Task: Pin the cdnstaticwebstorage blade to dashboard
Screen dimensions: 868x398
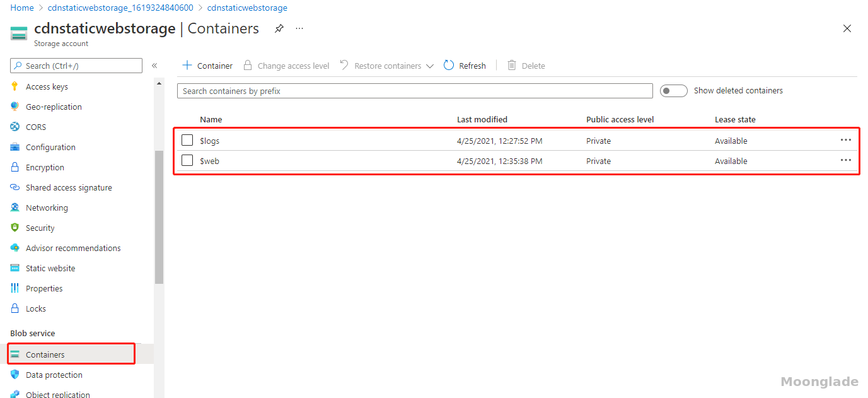Action: (279, 28)
